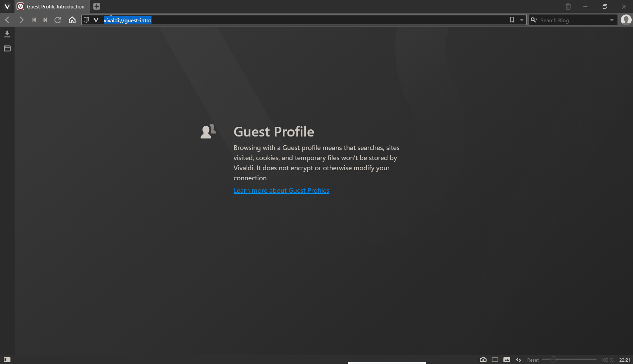Image resolution: width=633 pixels, height=364 pixels.
Task: Open the capture page camera tool
Action: 483,360
